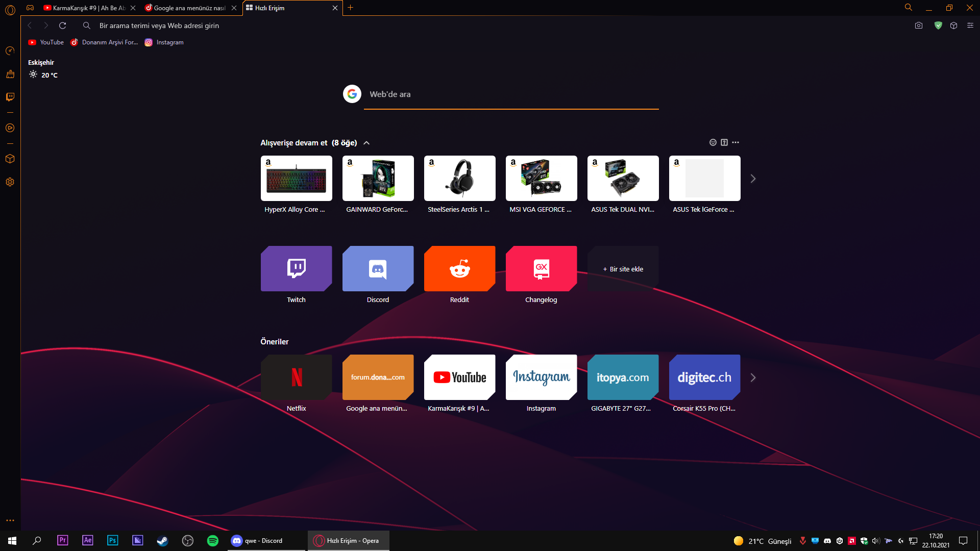The image size is (980, 551).
Task: Open extensions cube in address bar
Action: [953, 26]
